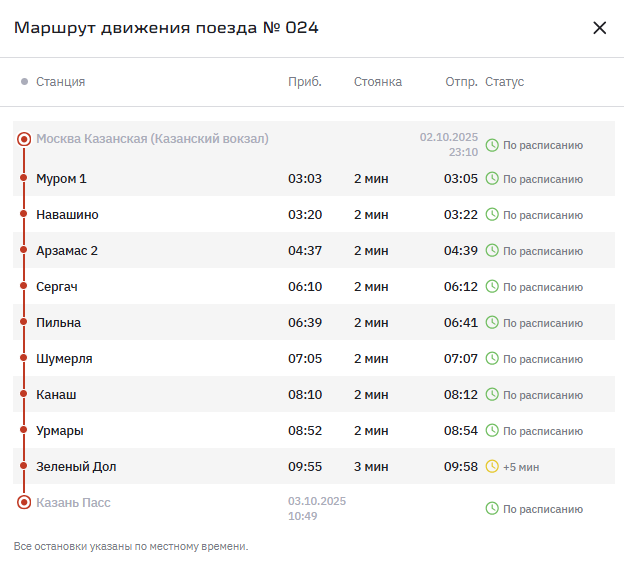The width and height of the screenshot is (624, 564).
Task: Select the Навашино station name
Action: [x=67, y=215]
